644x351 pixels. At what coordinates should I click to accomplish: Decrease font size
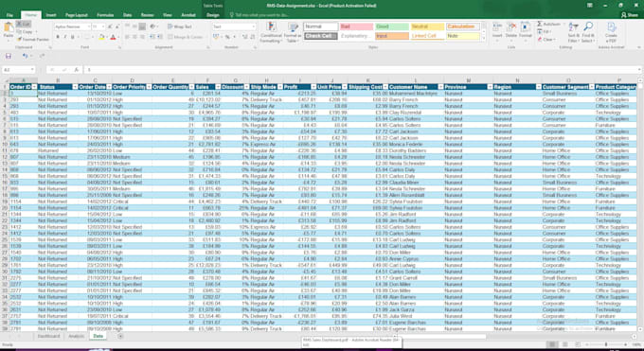coord(117,26)
